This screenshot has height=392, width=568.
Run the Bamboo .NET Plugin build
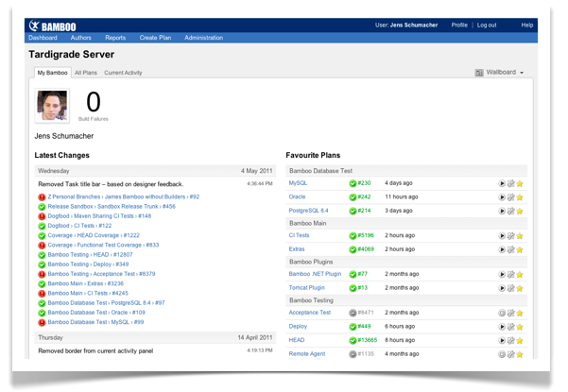pos(502,274)
